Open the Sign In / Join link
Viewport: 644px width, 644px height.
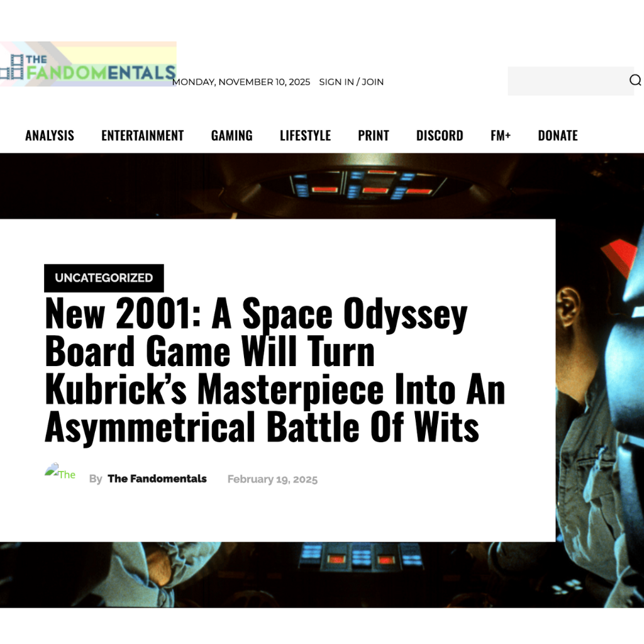pos(351,82)
